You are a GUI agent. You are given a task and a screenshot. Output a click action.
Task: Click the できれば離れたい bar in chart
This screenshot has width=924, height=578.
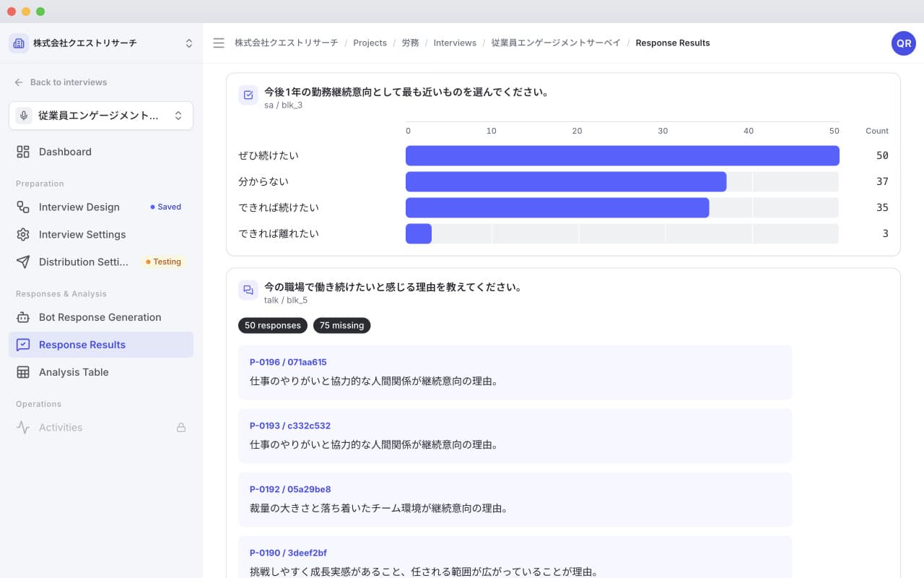(x=419, y=233)
